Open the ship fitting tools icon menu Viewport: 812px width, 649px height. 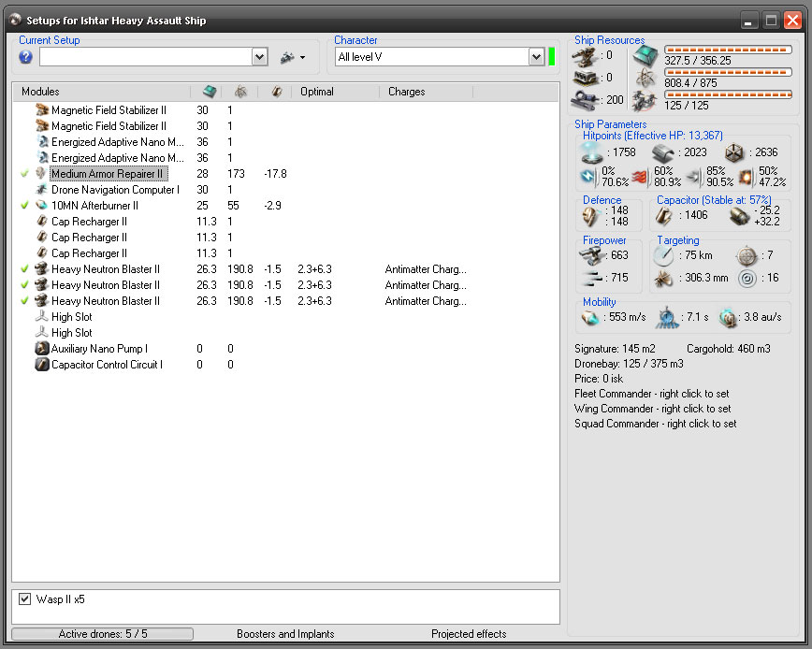point(293,57)
